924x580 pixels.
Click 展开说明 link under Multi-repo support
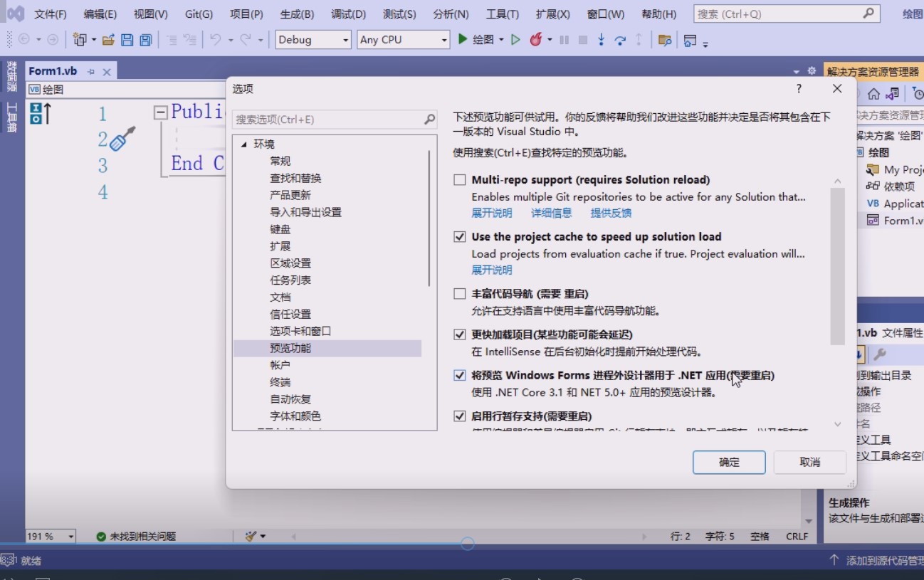(x=492, y=213)
